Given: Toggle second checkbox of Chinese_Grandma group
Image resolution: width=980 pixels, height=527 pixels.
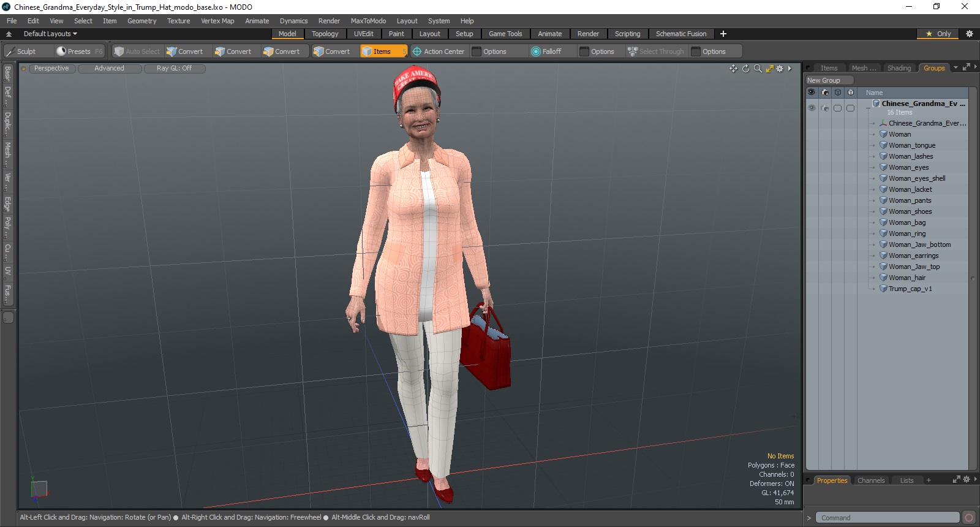Looking at the screenshot, I should point(850,108).
